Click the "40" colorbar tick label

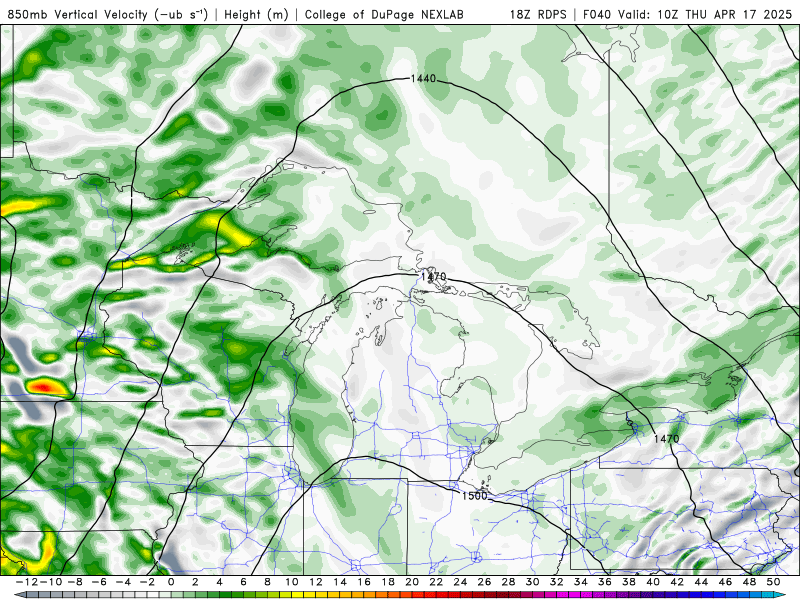click(x=653, y=582)
